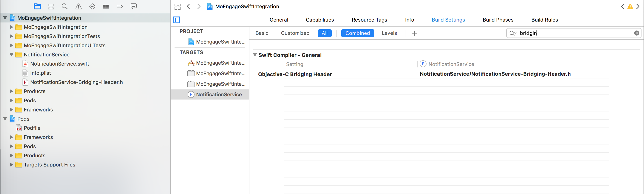Click the NotificationService folder icon

[19, 55]
